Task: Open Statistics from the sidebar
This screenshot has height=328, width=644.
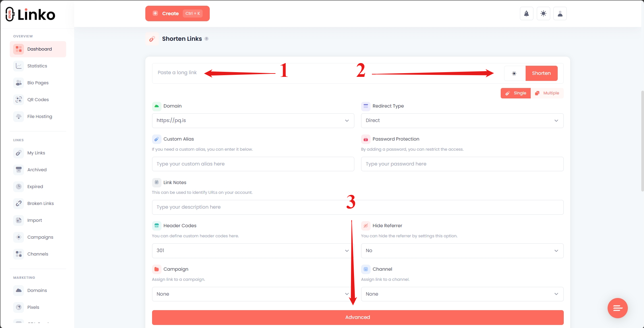Action: pyautogui.click(x=37, y=66)
